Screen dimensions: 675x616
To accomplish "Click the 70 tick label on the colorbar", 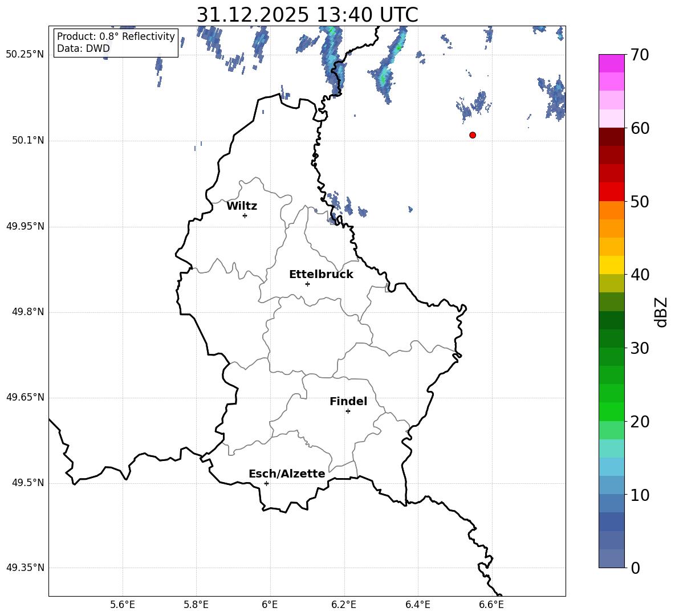I will pos(641,55).
